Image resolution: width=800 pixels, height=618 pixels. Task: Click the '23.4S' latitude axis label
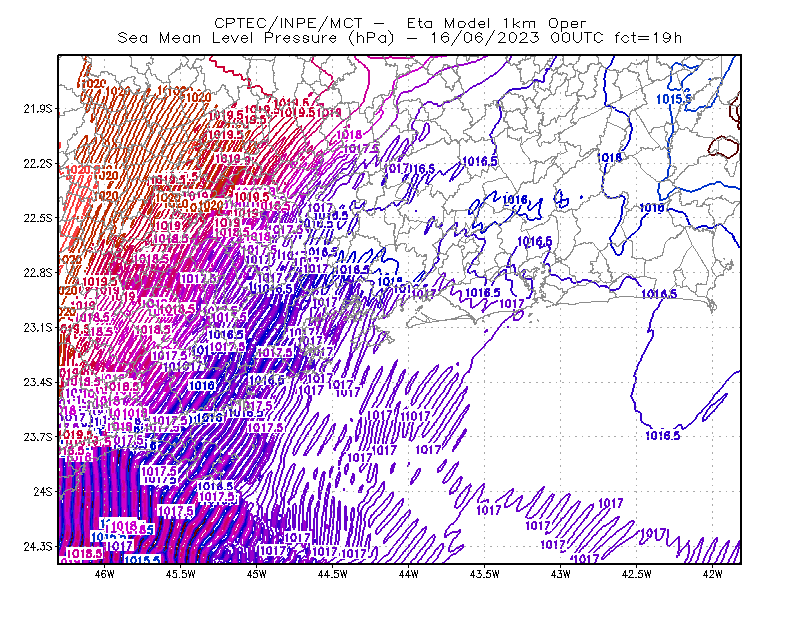click(38, 382)
